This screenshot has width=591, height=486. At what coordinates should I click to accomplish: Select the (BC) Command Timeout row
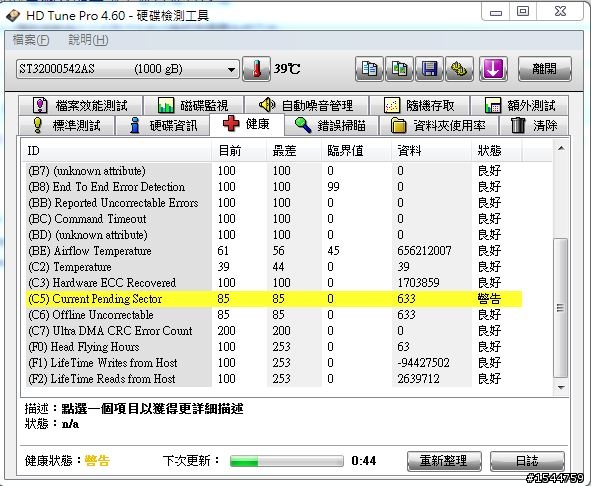274,219
